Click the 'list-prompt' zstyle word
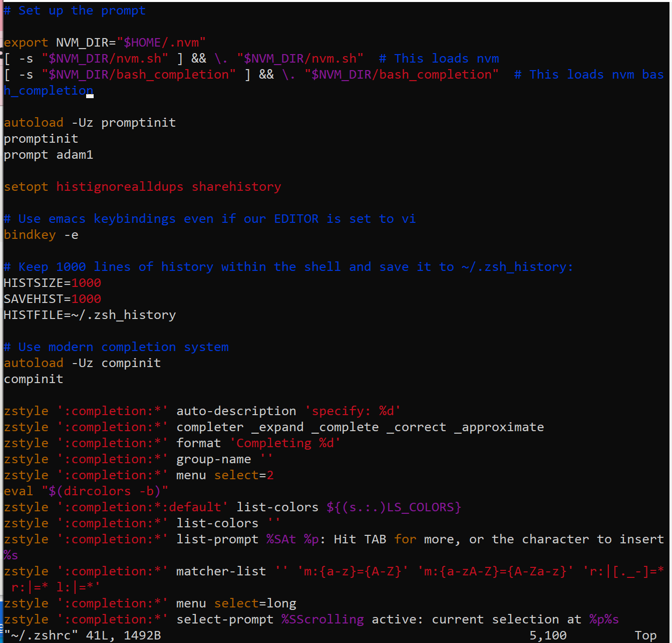The height and width of the screenshot is (643, 672). tap(217, 539)
